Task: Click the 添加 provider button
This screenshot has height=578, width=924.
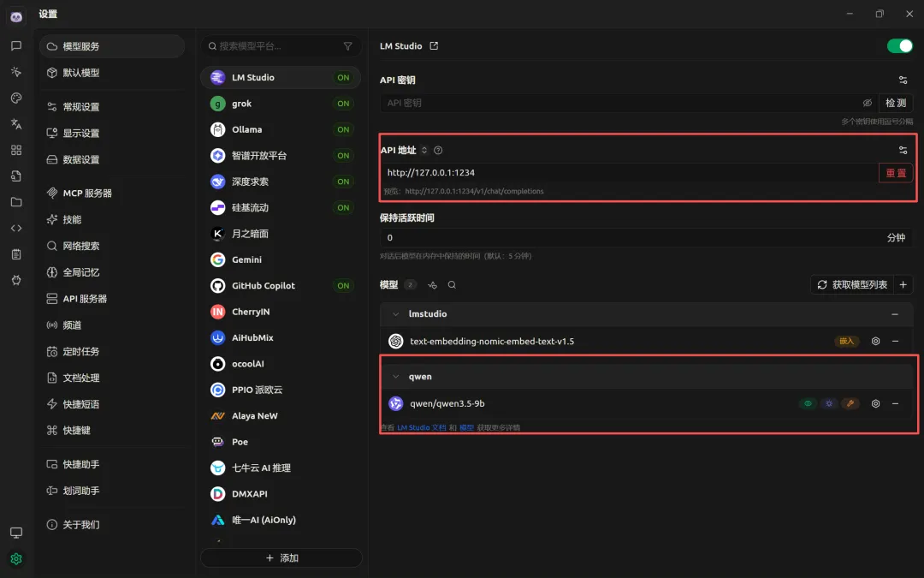Action: click(281, 558)
